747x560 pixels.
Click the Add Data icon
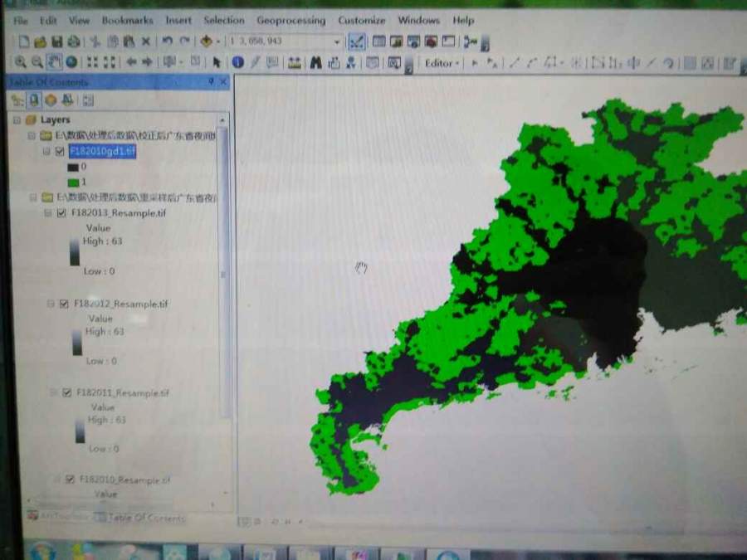tap(206, 41)
